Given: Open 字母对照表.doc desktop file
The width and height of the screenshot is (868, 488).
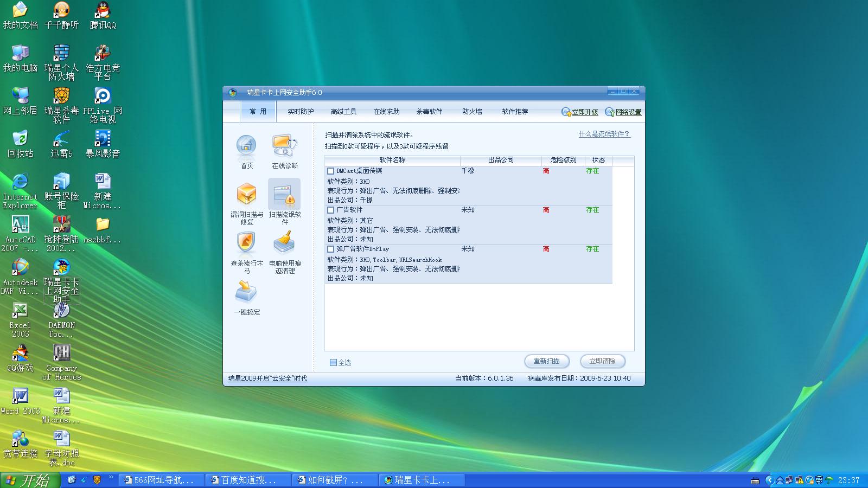Looking at the screenshot, I should [61, 448].
